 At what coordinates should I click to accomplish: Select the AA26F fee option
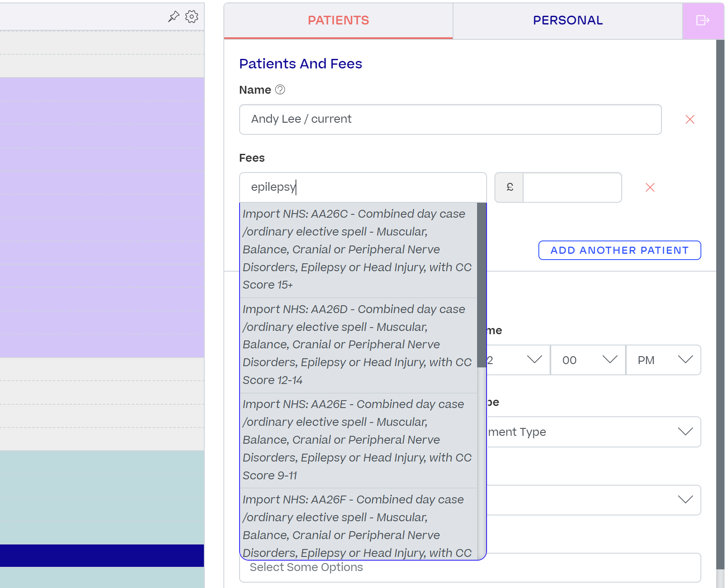[x=359, y=525]
